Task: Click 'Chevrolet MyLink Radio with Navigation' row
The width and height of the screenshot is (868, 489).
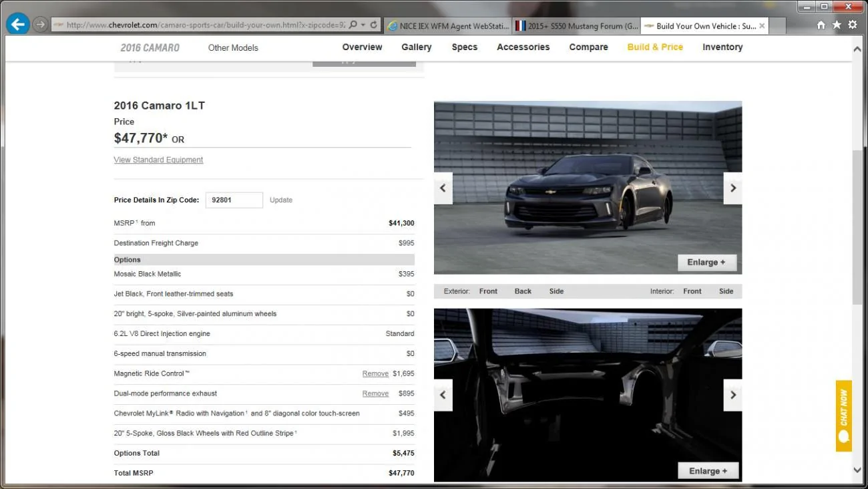Action: (264, 414)
